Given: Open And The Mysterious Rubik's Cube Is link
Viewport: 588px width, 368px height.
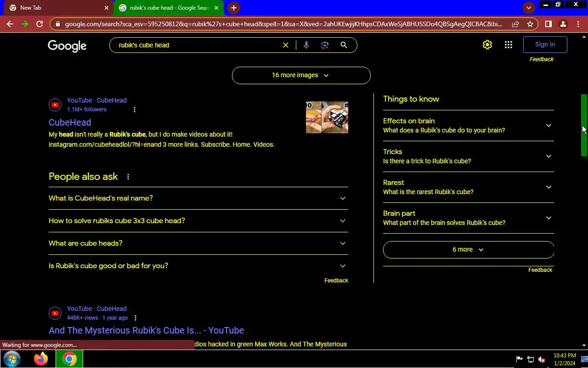Looking at the screenshot, I should coord(146,330).
